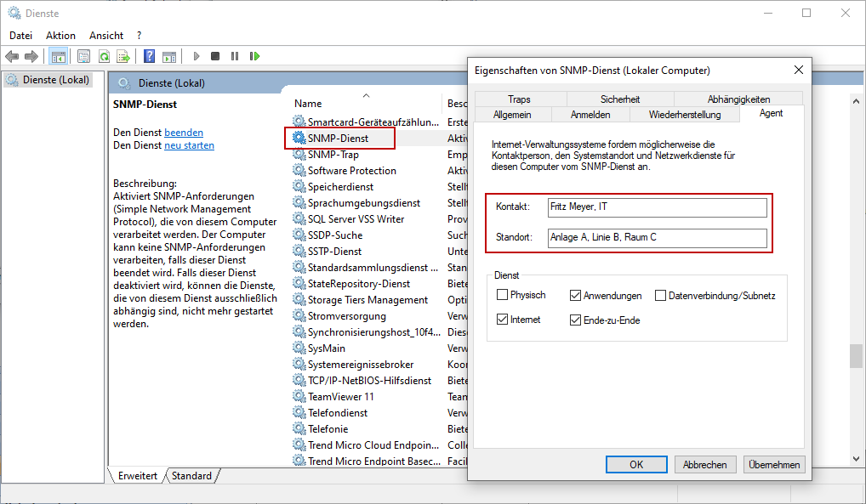Open the ? help menu

(140, 36)
